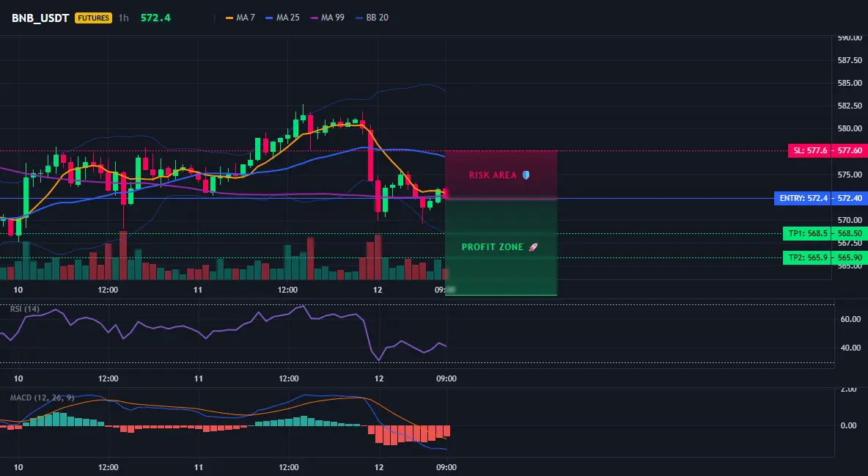Click the blue ENTRY: 572.4 label
The height and width of the screenshot is (476, 868).
click(x=802, y=198)
